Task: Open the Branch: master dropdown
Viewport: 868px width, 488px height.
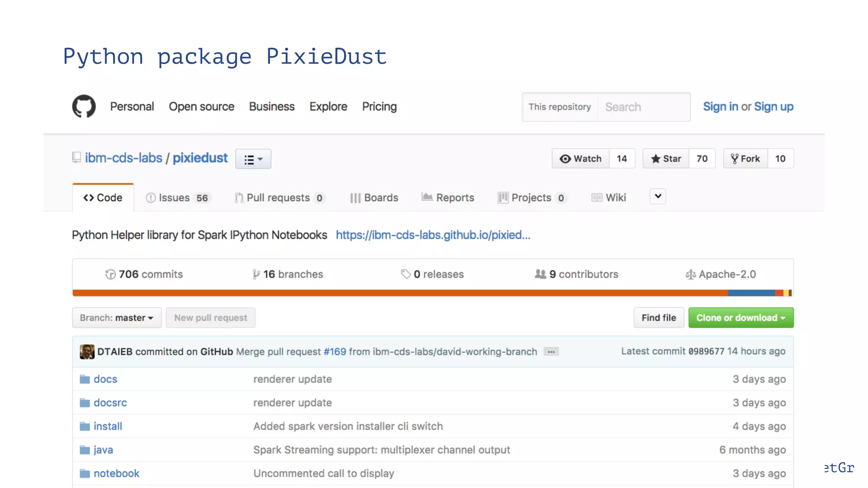Action: pos(117,318)
